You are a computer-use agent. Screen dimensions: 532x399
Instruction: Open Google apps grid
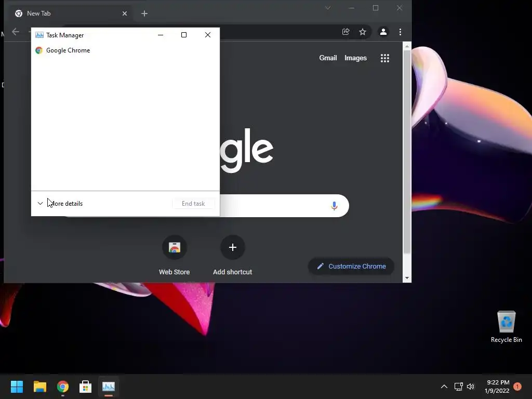coord(385,58)
